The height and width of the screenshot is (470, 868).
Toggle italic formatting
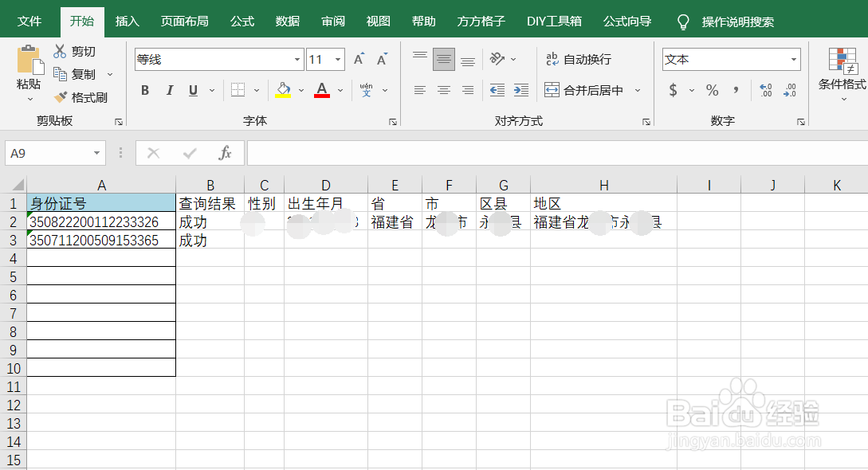(168, 90)
